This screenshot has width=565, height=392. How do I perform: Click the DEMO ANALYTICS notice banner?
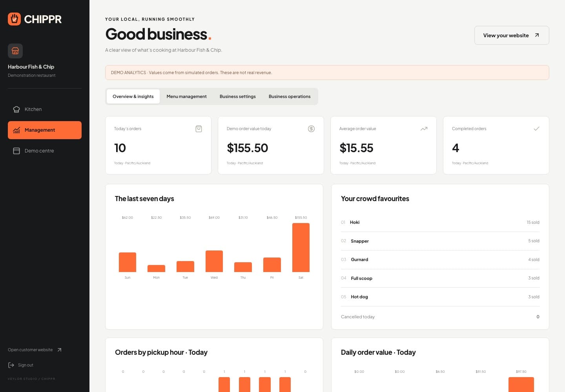(x=327, y=73)
